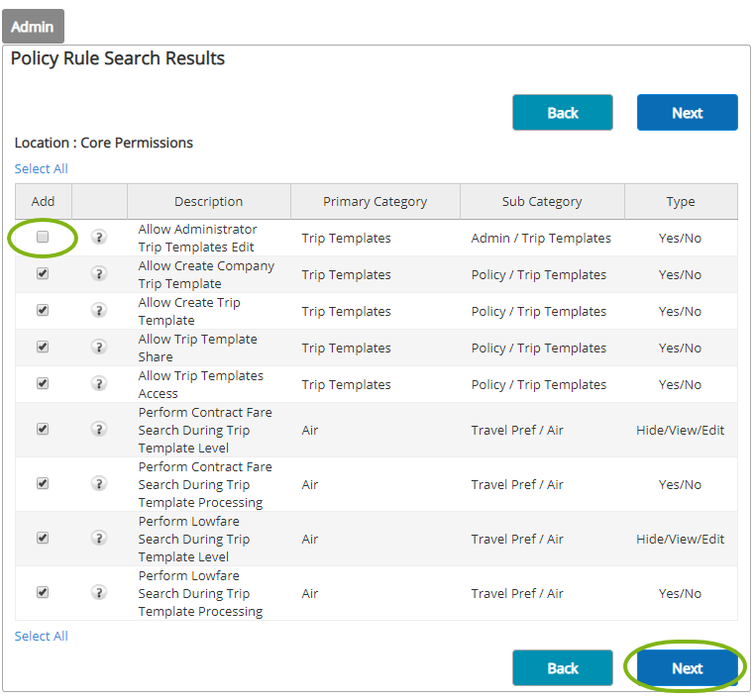
Task: Click help icon next to Allow Trip Templates Access
Action: (x=99, y=384)
